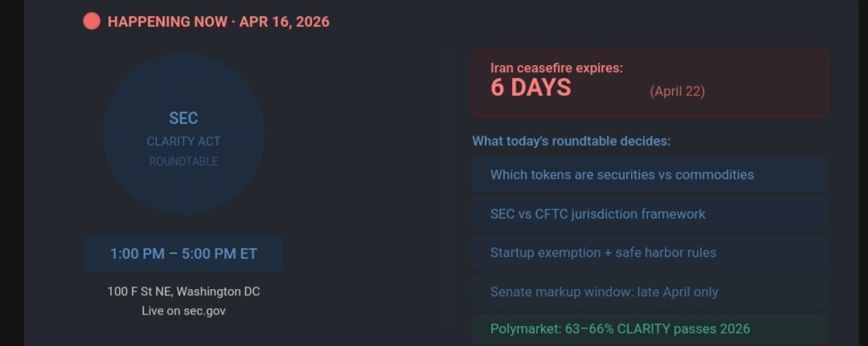Select Which tokens are securities vs commodities
The width and height of the screenshot is (868, 346).
(621, 174)
